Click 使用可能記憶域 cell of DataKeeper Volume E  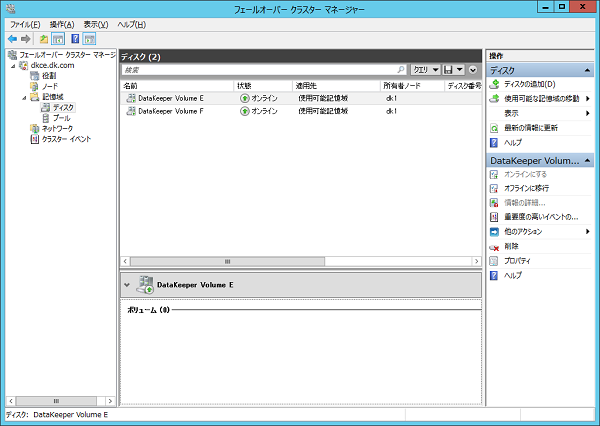[x=323, y=98]
